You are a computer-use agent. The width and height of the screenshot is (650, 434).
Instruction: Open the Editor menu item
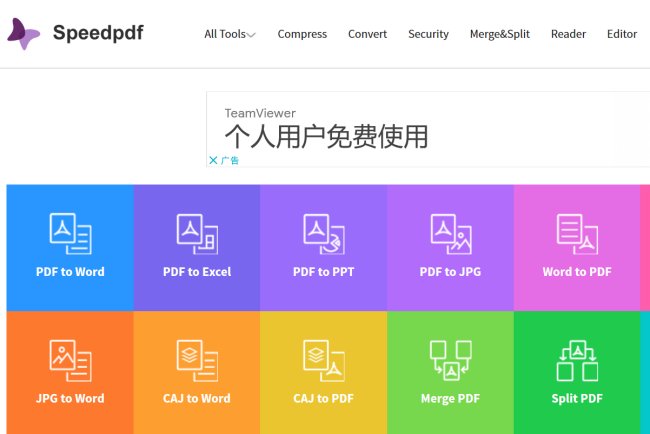click(622, 34)
